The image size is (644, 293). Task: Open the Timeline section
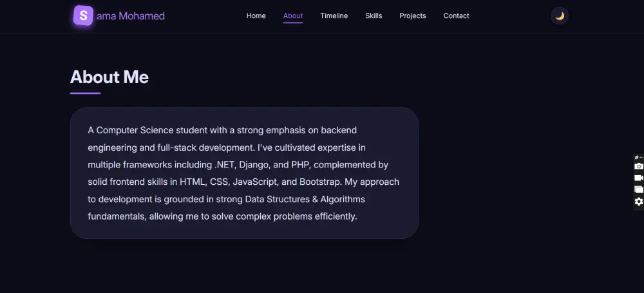[x=334, y=16]
